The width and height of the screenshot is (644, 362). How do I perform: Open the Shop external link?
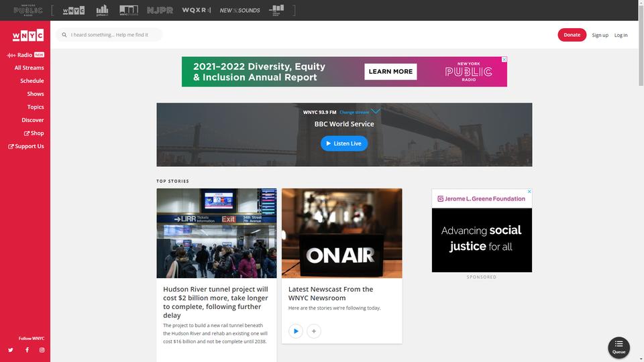tap(34, 133)
